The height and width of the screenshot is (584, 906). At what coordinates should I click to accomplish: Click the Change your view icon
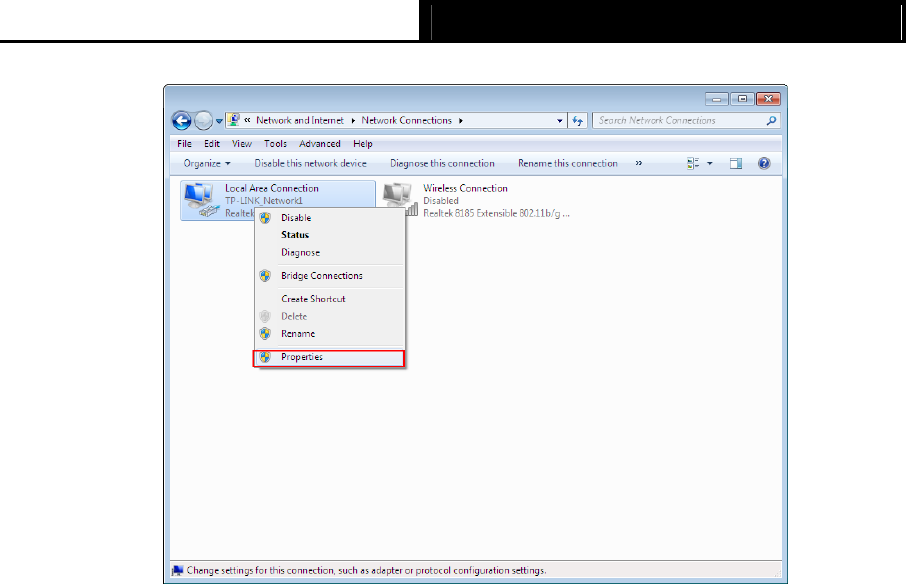pos(693,163)
